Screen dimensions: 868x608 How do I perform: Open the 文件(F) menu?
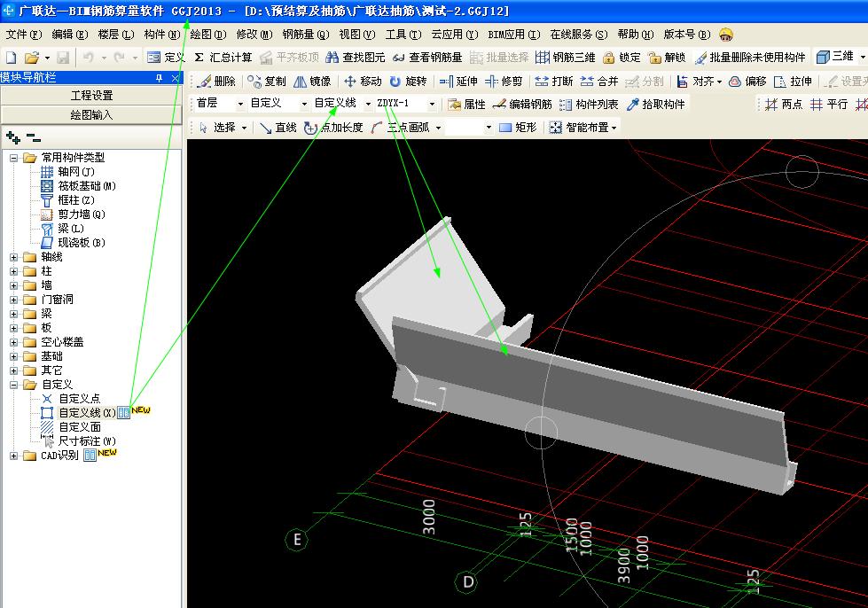[x=24, y=35]
